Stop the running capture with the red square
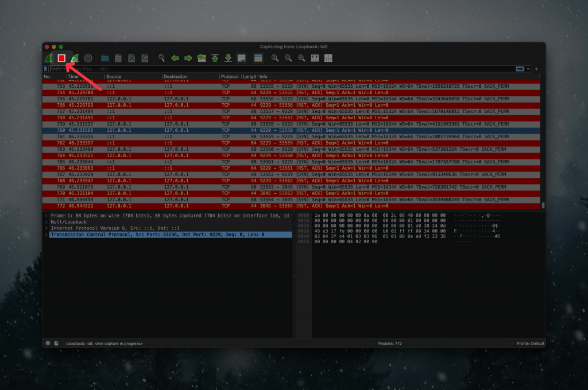The width and height of the screenshot is (588, 390). coord(61,58)
